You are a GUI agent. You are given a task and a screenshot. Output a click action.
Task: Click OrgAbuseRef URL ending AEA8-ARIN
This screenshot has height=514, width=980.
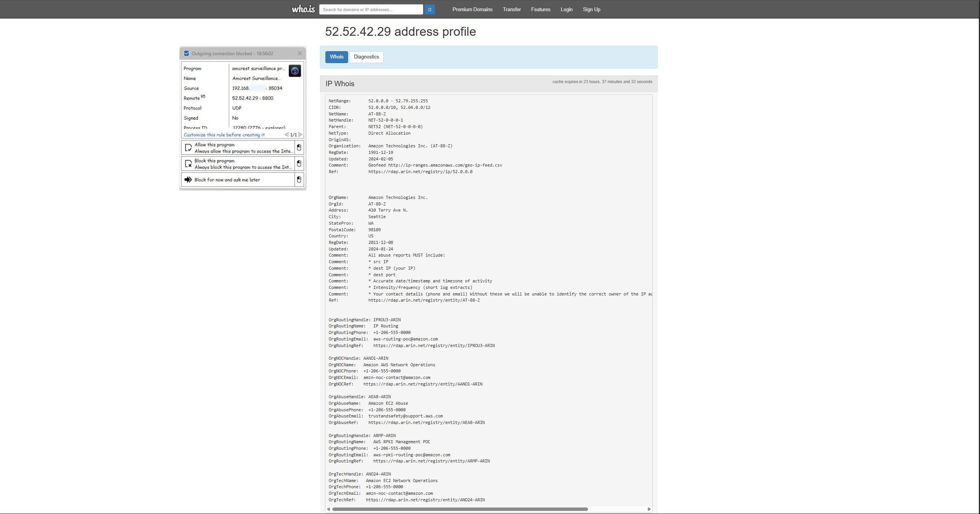[426, 422]
